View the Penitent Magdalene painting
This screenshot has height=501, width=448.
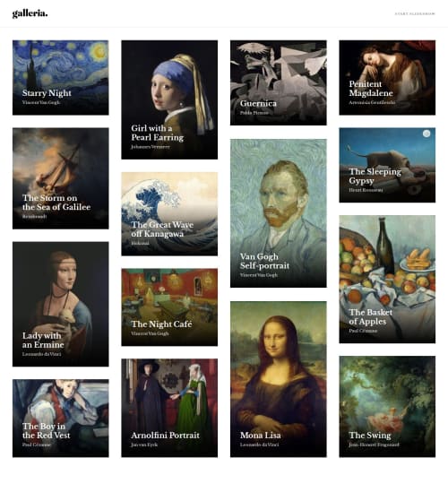tap(387, 78)
